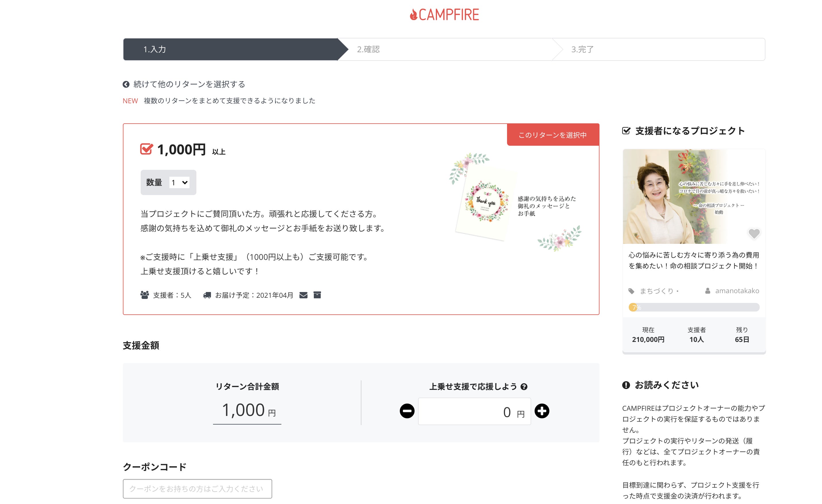Image resolution: width=822 pixels, height=504 pixels.
Task: Click the coupon code input field
Action: point(197,489)
